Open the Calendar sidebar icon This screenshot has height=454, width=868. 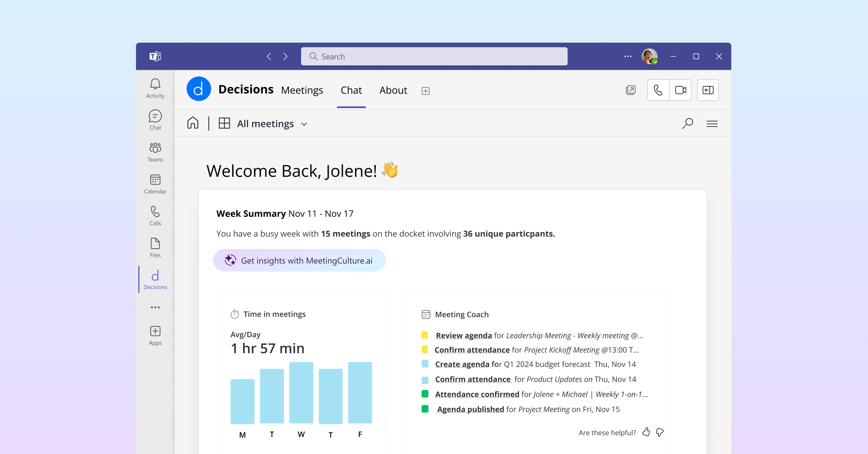155,184
